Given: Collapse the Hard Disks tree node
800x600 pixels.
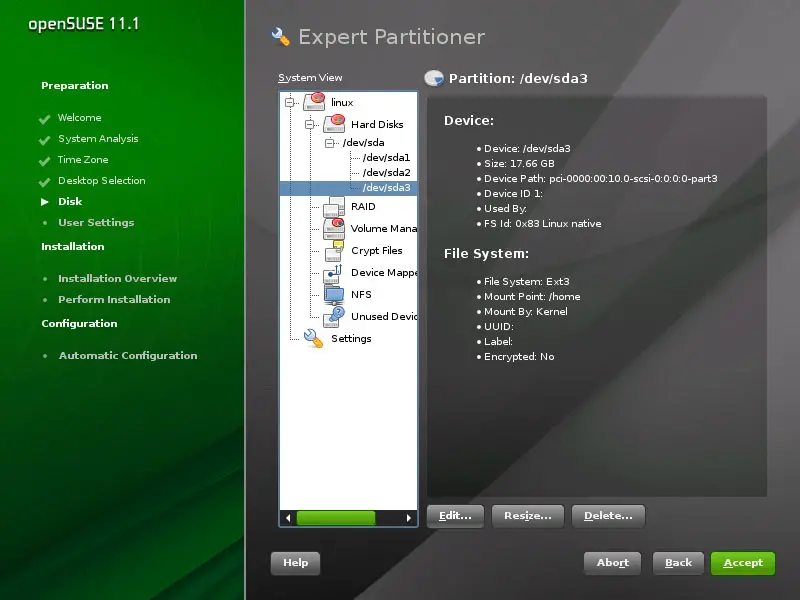Looking at the screenshot, I should click(309, 124).
